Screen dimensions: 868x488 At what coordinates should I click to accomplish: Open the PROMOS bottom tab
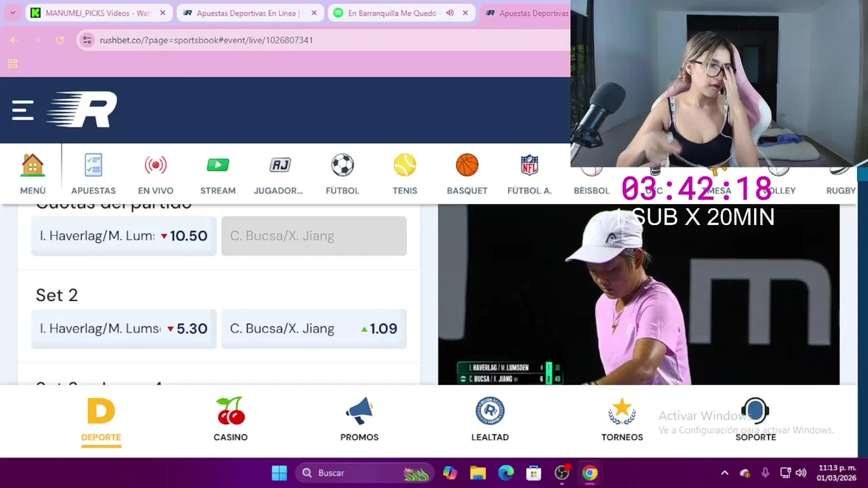point(359,420)
